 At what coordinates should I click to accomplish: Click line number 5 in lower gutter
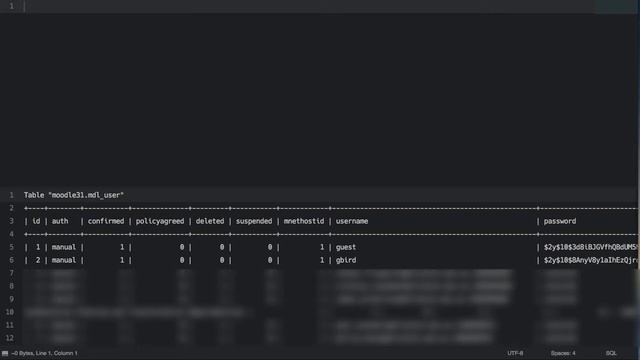point(11,247)
